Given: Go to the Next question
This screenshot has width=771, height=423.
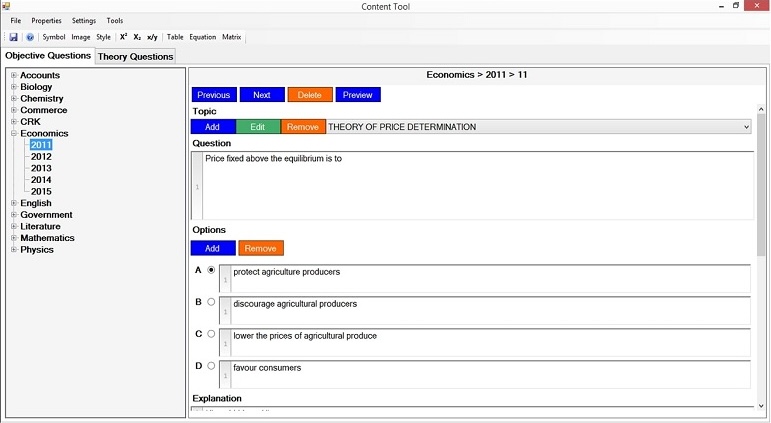Looking at the screenshot, I should (x=262, y=95).
